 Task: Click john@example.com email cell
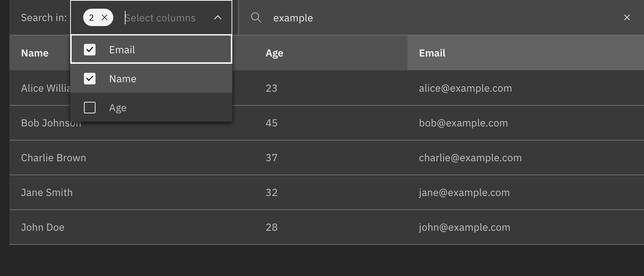(465, 227)
